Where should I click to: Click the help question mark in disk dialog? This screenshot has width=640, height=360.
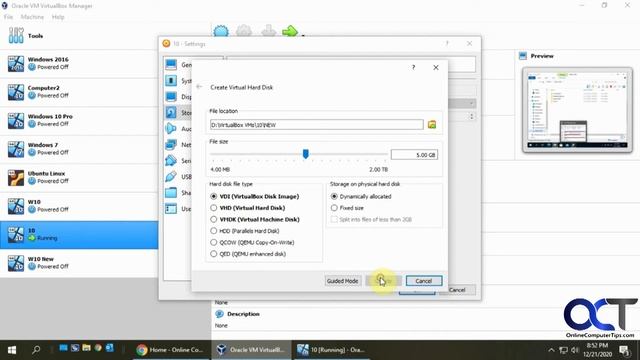point(413,67)
